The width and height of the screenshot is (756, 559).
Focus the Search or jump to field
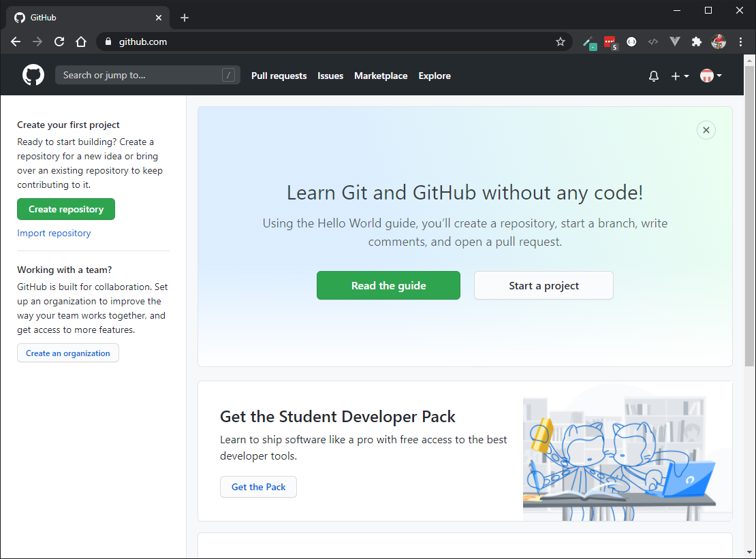148,75
